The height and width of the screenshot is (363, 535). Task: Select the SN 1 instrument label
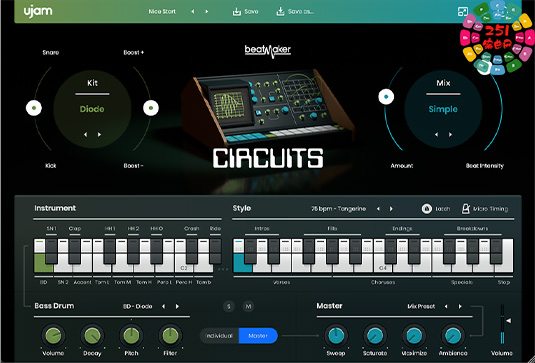[51, 229]
